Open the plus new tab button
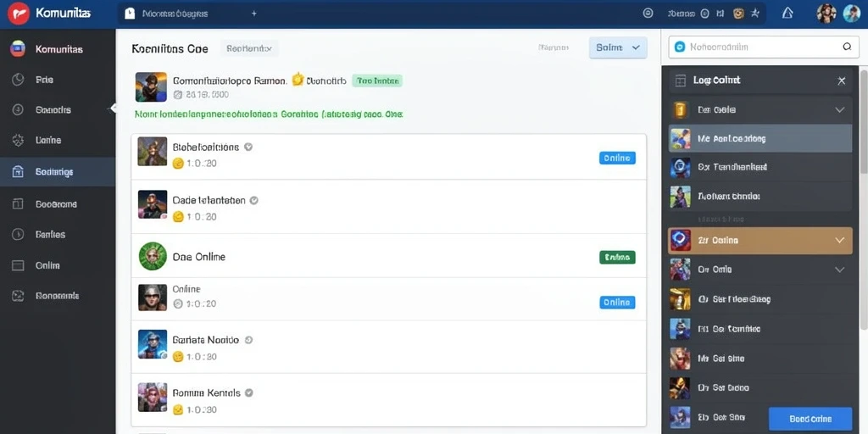The width and height of the screenshot is (868, 434). 254,14
